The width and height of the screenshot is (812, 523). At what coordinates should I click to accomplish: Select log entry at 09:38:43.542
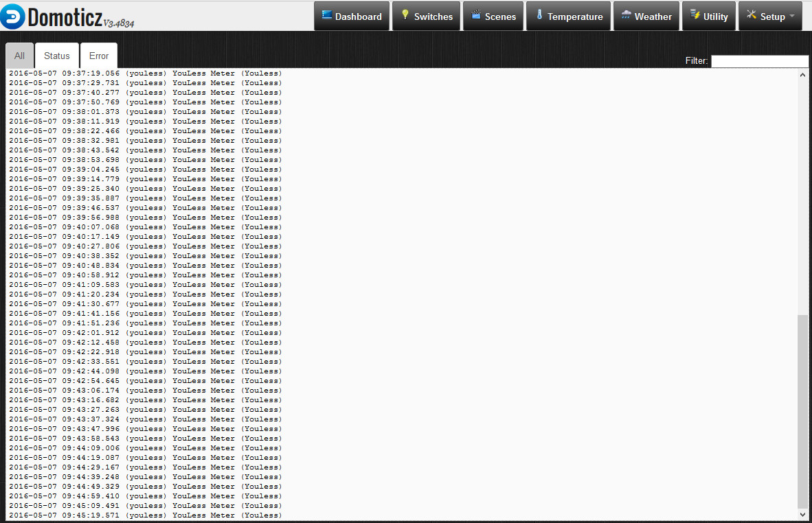(x=146, y=150)
